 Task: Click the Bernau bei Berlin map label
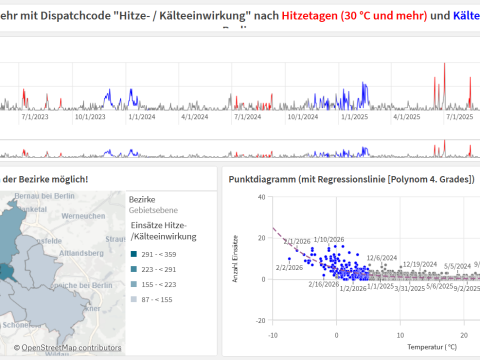[x=44, y=196]
